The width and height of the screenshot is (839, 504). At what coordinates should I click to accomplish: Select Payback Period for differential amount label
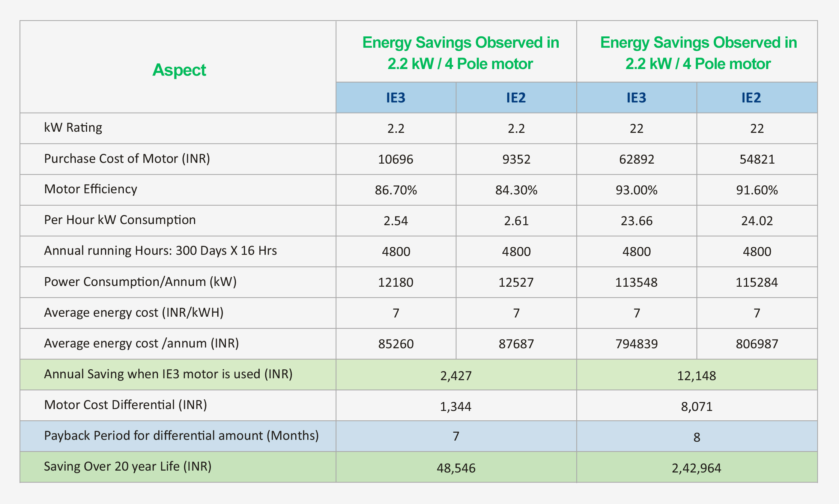click(181, 436)
